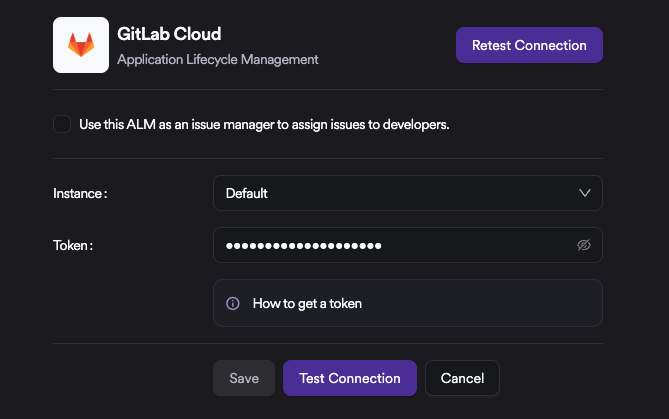This screenshot has height=419, width=669.
Task: Click the masked token dots in the field
Action: point(304,245)
